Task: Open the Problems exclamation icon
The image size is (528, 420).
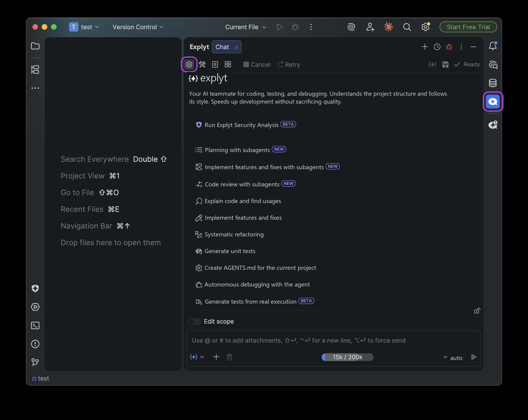Action: (35, 344)
